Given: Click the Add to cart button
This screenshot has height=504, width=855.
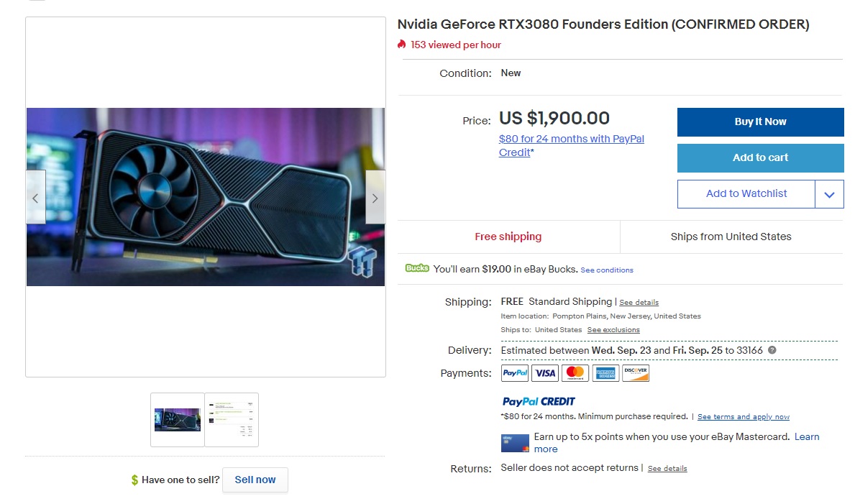Looking at the screenshot, I should [x=760, y=158].
